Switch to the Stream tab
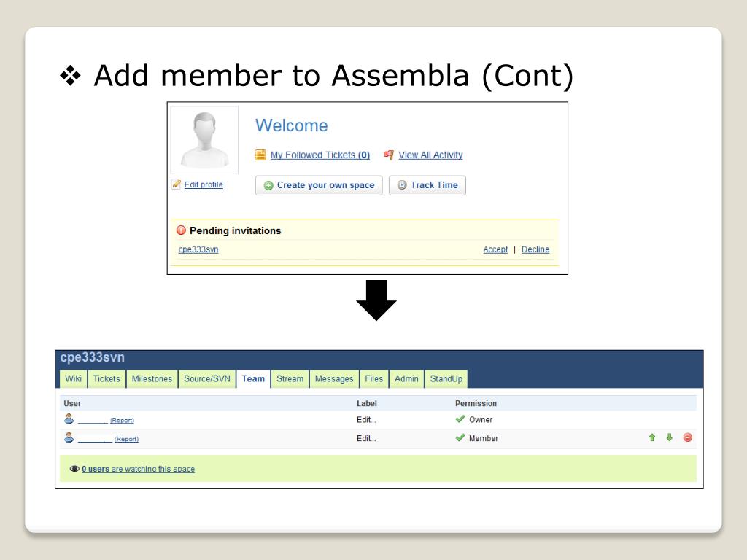747x560 pixels. (x=290, y=379)
